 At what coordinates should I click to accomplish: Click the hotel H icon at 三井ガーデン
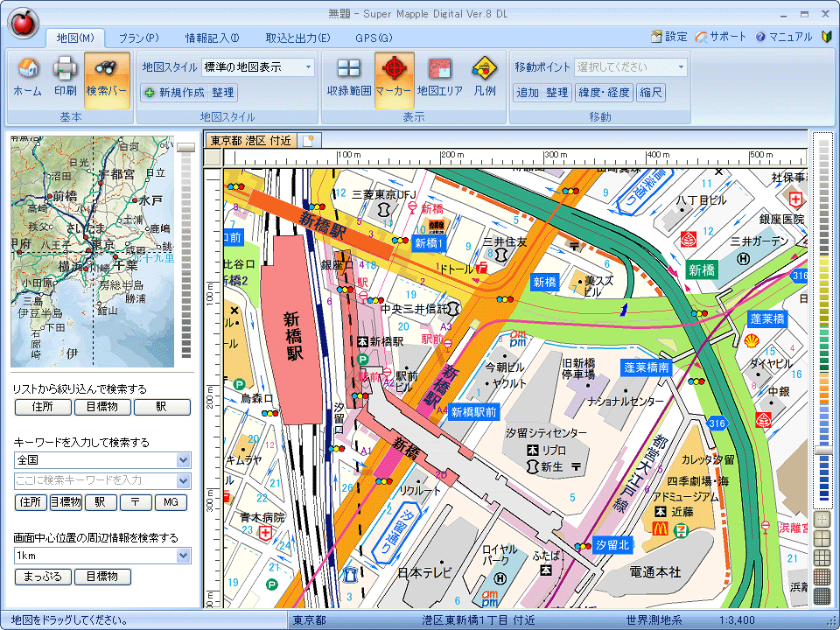(744, 259)
